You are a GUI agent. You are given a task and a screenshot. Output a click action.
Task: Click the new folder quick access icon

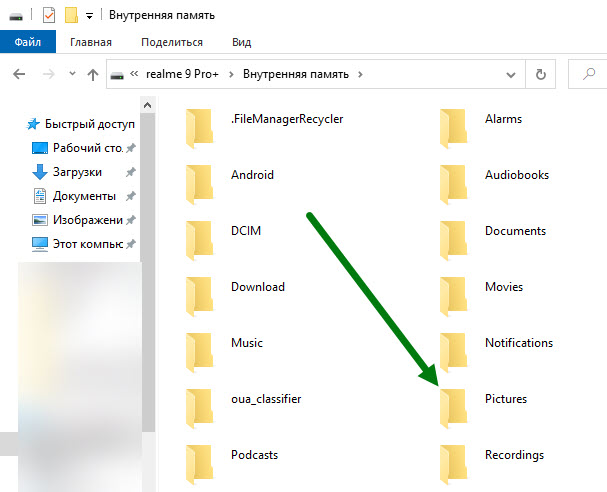pos(70,15)
